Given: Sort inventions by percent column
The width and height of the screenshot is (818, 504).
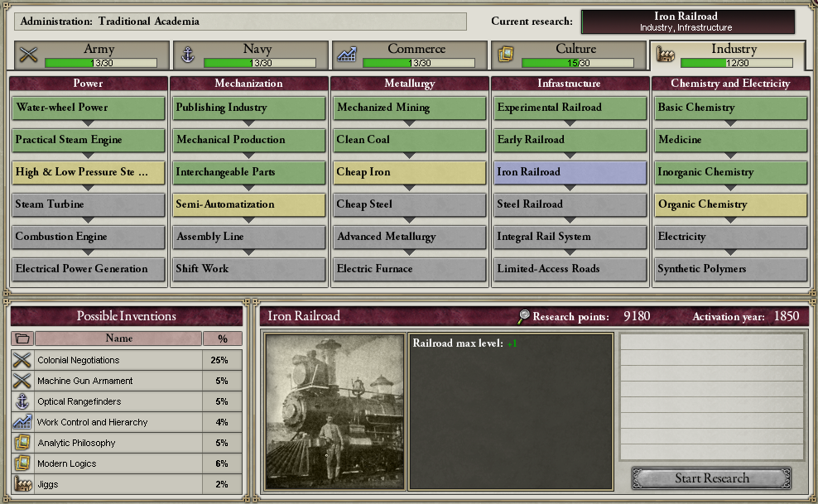Looking at the screenshot, I should [223, 338].
